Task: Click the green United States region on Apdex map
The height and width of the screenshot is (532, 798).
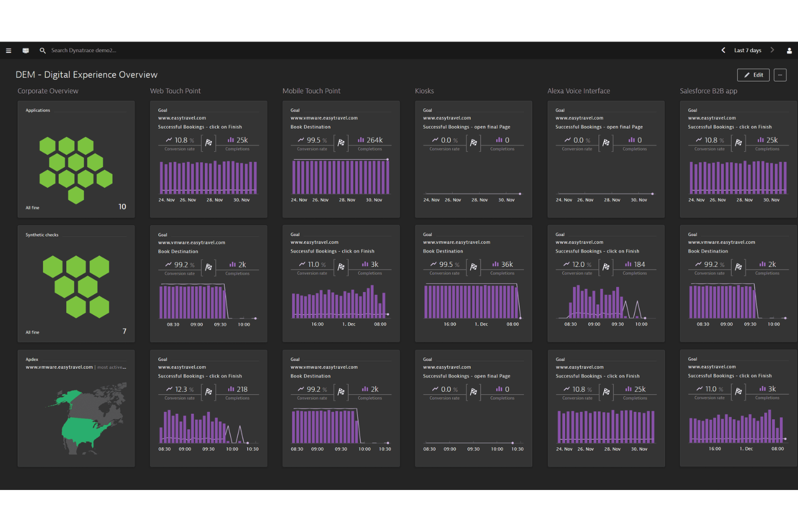Action: [84, 431]
